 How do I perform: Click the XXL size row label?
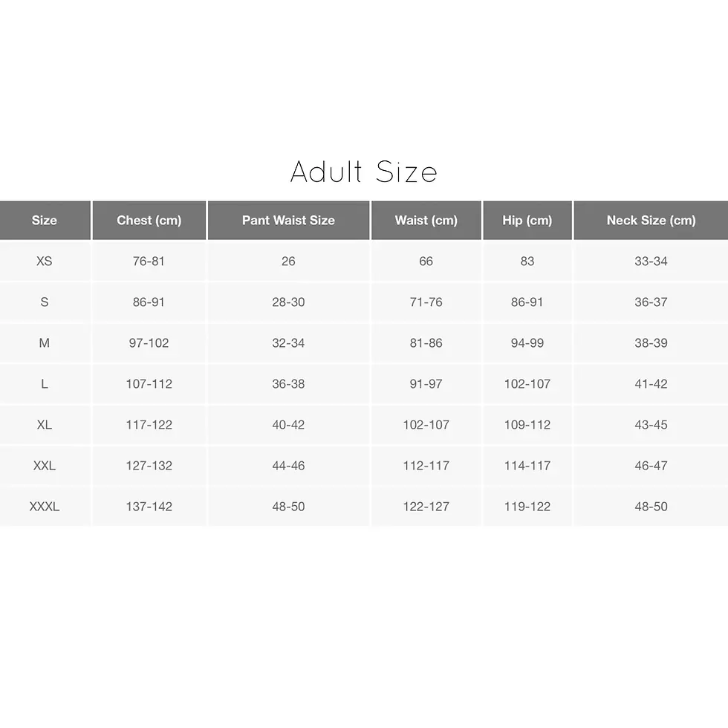coord(45,466)
